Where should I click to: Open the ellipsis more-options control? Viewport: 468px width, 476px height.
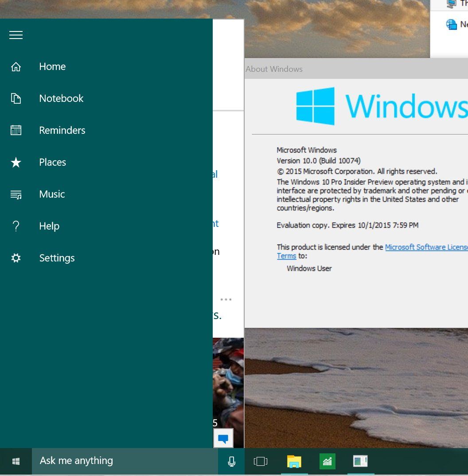pyautogui.click(x=226, y=299)
